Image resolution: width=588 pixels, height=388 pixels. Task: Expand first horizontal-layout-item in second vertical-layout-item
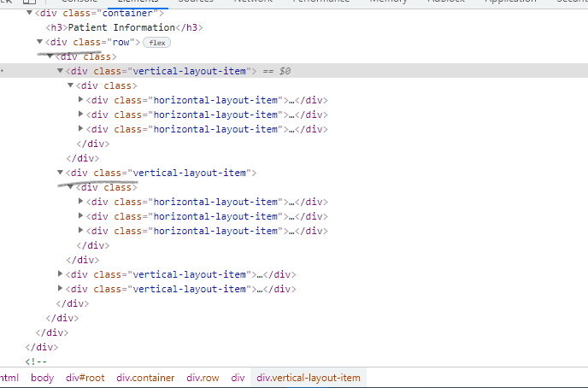[x=80, y=202]
